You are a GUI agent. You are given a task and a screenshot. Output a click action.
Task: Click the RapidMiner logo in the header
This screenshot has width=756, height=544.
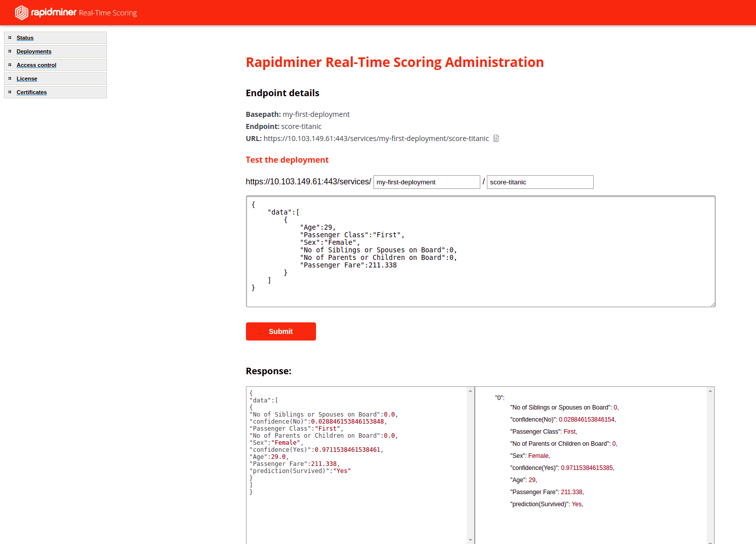(45, 13)
